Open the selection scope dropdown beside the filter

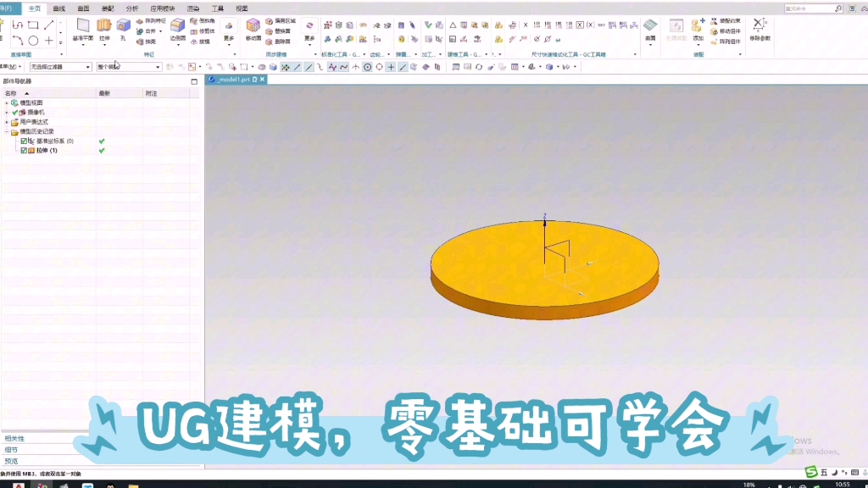pyautogui.click(x=159, y=67)
